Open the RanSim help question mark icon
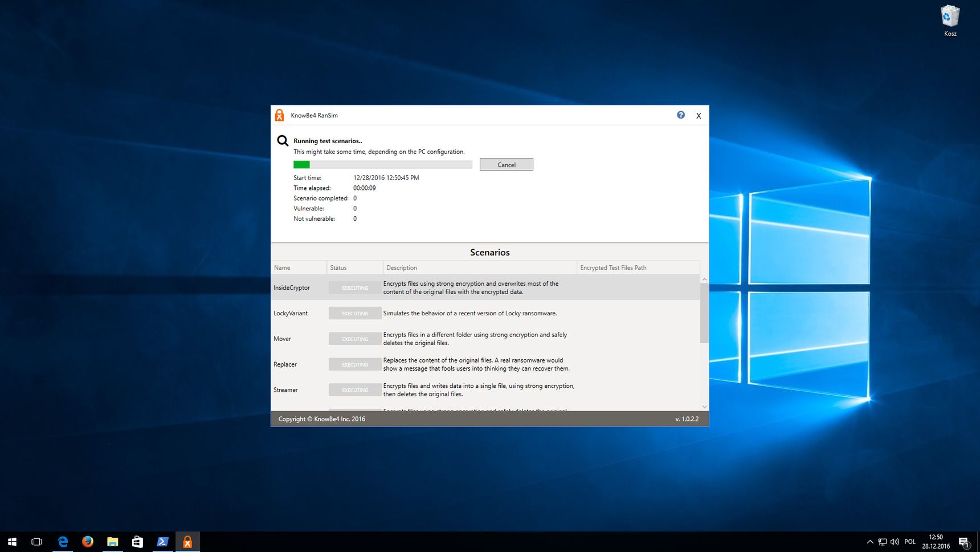Image resolution: width=980 pixels, height=552 pixels. [x=681, y=115]
